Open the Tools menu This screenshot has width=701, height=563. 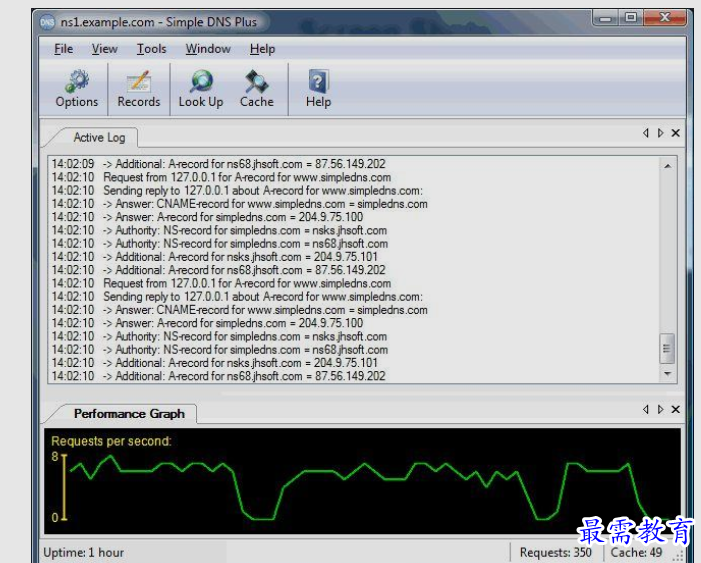(151, 49)
